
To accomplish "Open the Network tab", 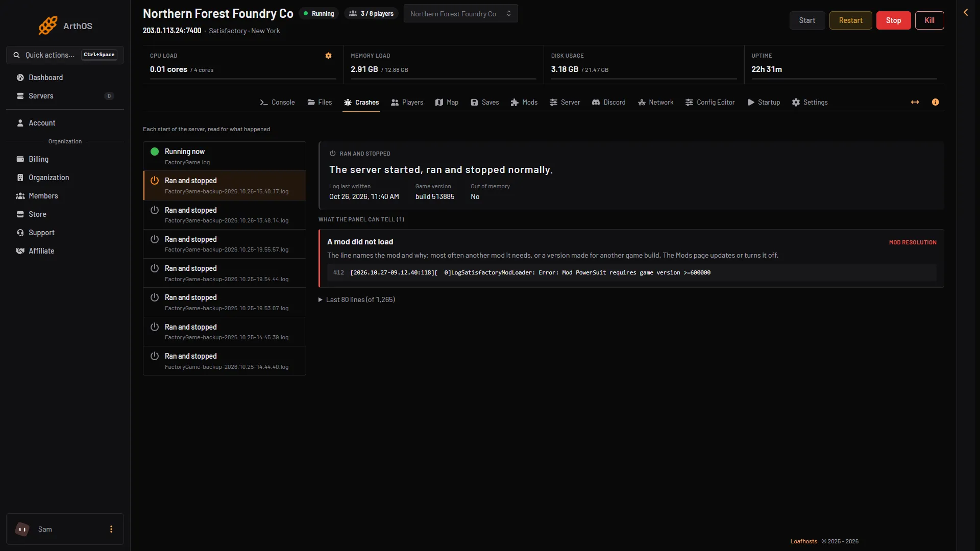I will (655, 103).
